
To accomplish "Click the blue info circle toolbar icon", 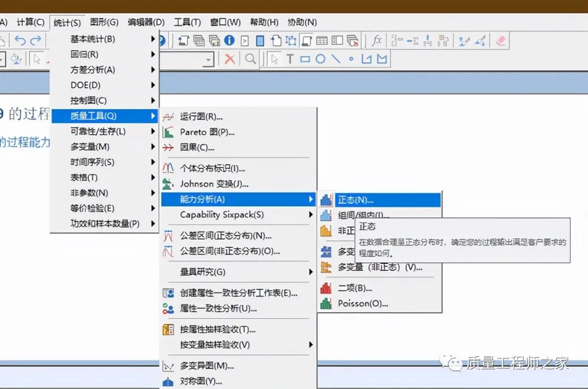I will 229,40.
